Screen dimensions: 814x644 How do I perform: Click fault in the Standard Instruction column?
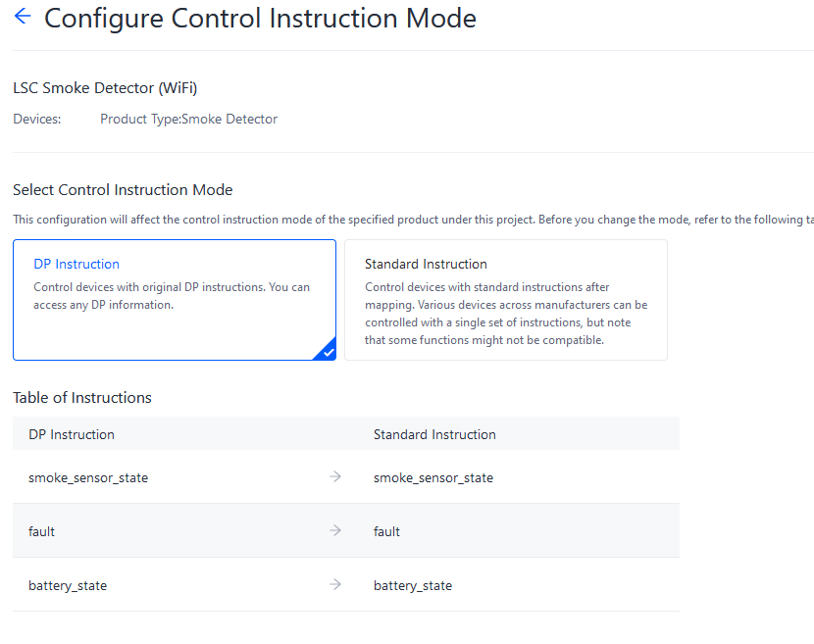(x=387, y=531)
